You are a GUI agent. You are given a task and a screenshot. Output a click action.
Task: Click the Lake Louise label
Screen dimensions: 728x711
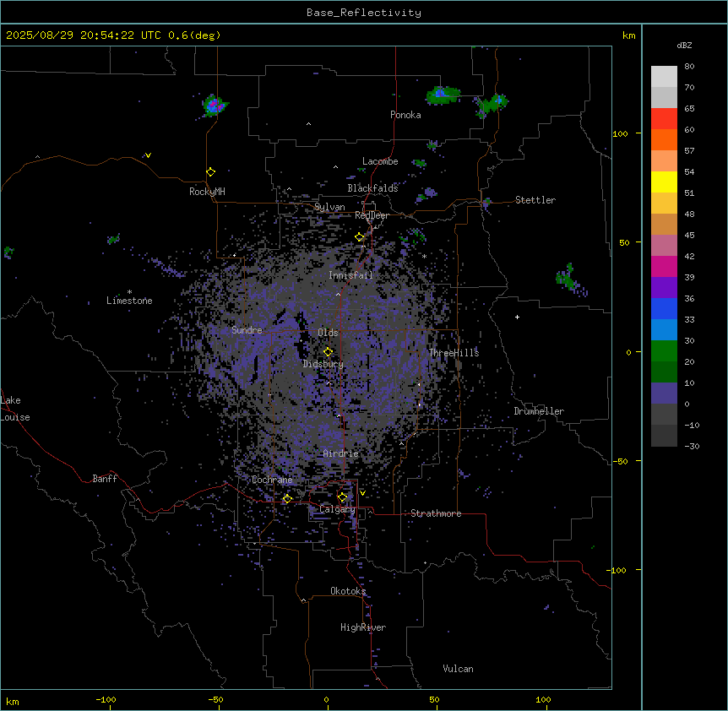click(x=15, y=409)
